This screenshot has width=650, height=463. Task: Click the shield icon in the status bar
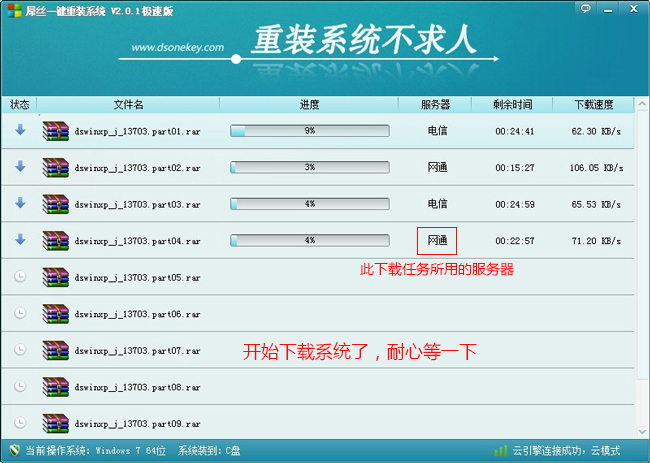(13, 451)
